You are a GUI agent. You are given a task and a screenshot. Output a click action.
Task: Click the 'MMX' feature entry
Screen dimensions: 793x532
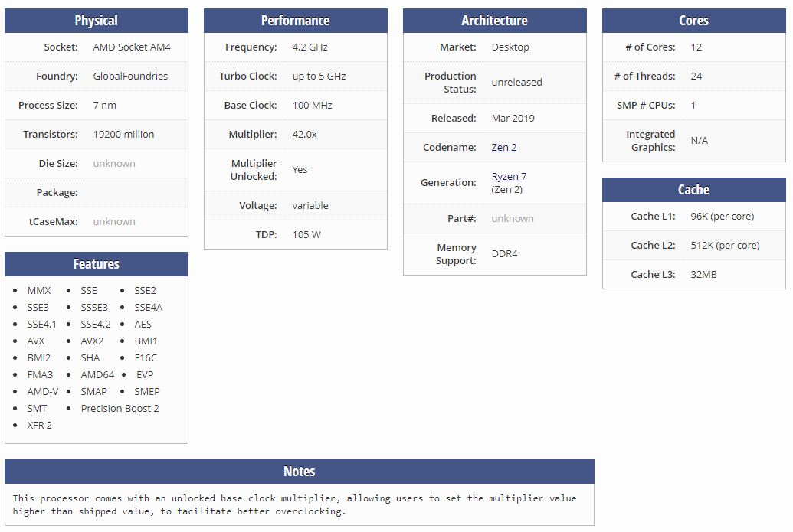click(x=39, y=291)
